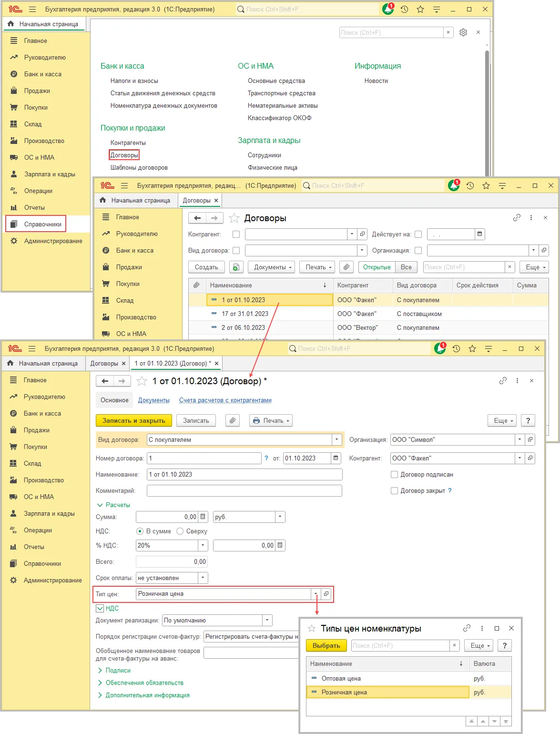Viewport: 560px width, 734px height.
Task: Open Контрагент ООО "Факел" card icon in form
Action: pos(530,458)
